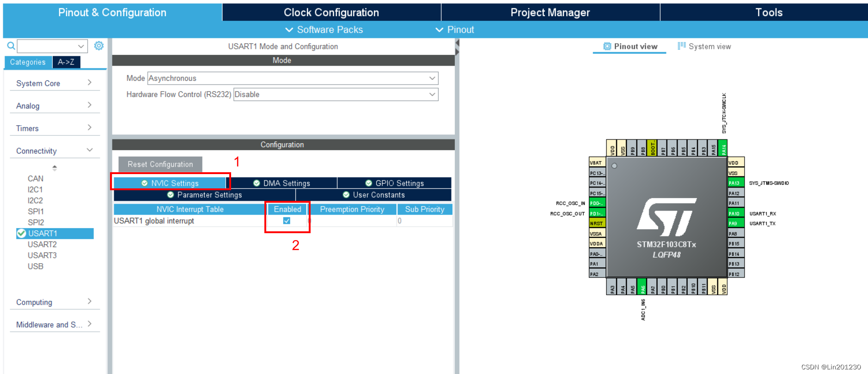Toggle USART1 global interrupt Enabled checkbox
The width and height of the screenshot is (868, 374).
287,221
